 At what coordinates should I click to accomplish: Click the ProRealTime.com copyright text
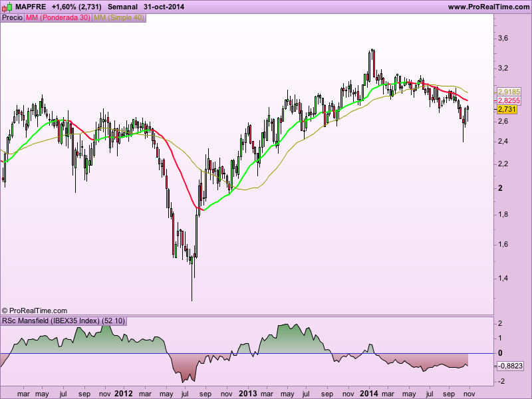tap(35, 311)
